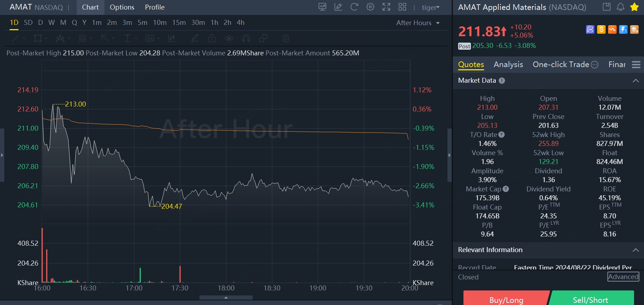The height and width of the screenshot is (305, 644).
Task: Click the Post label beside 205.30
Action: coord(464,46)
